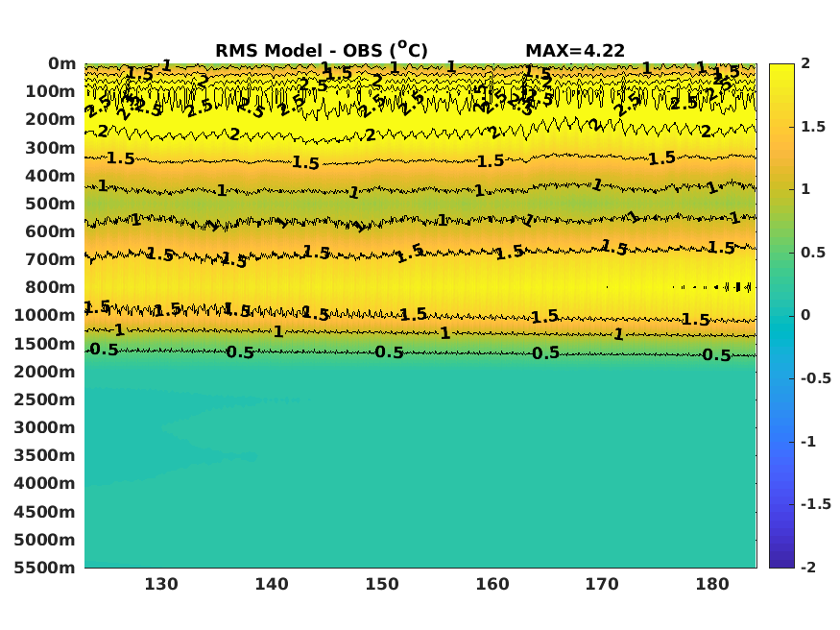Click the colorbar tick label "-1"
The image size is (840, 630).
coord(808,442)
